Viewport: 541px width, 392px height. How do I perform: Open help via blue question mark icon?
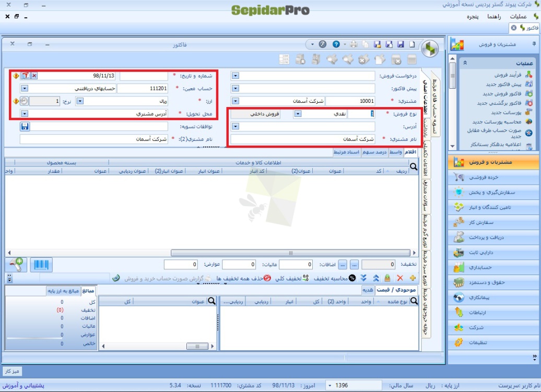pos(336,44)
